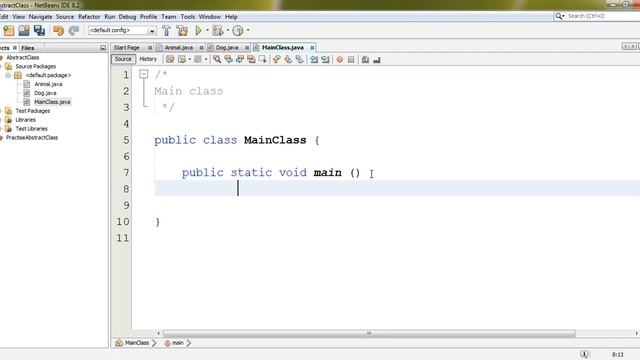Click MainClass in the breadcrumb bar
The image size is (640, 360).
click(x=137, y=343)
